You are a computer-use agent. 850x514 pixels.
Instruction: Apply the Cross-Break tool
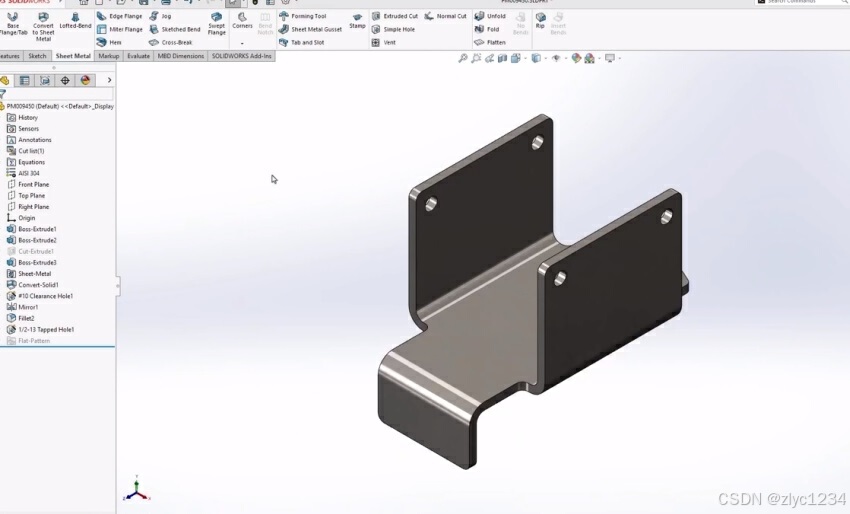click(x=171, y=42)
